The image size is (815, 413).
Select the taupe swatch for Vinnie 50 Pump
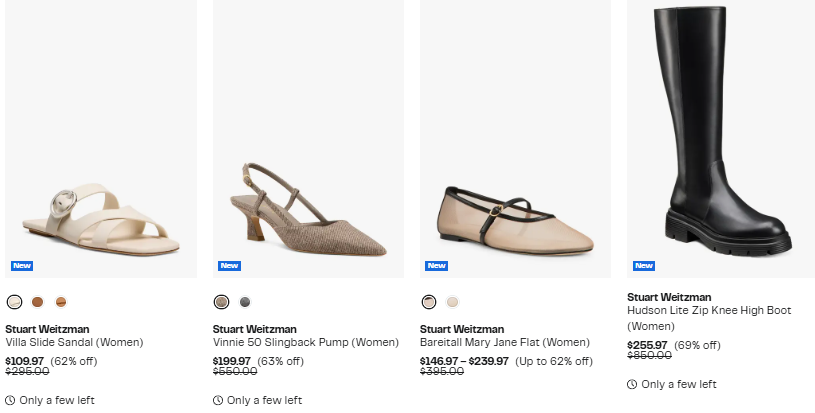click(221, 302)
